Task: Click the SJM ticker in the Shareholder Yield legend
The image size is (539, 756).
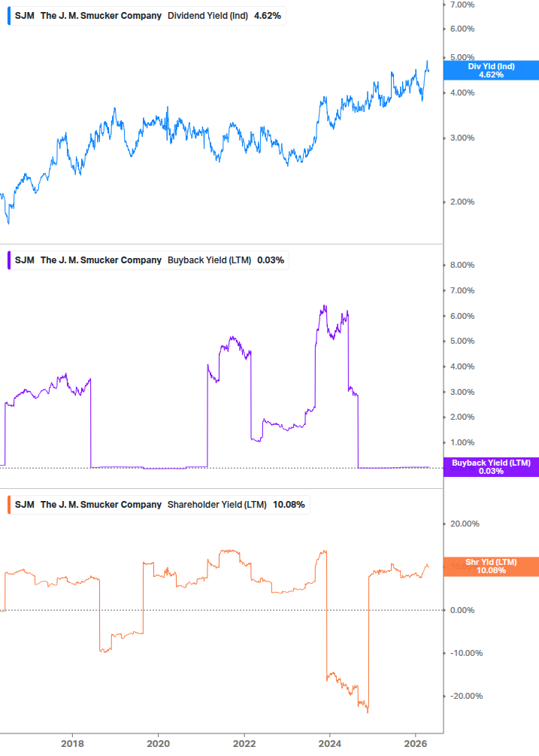Action: 25,505
